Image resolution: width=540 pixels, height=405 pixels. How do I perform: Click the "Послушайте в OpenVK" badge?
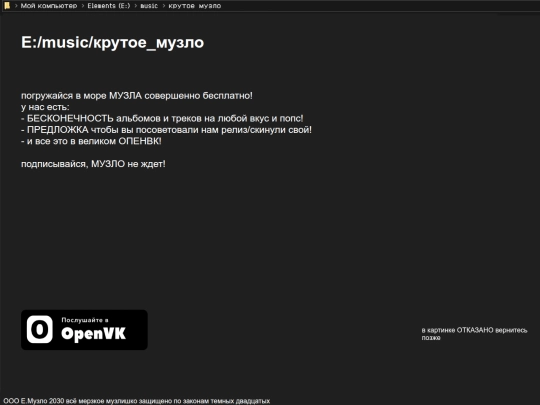(84, 330)
